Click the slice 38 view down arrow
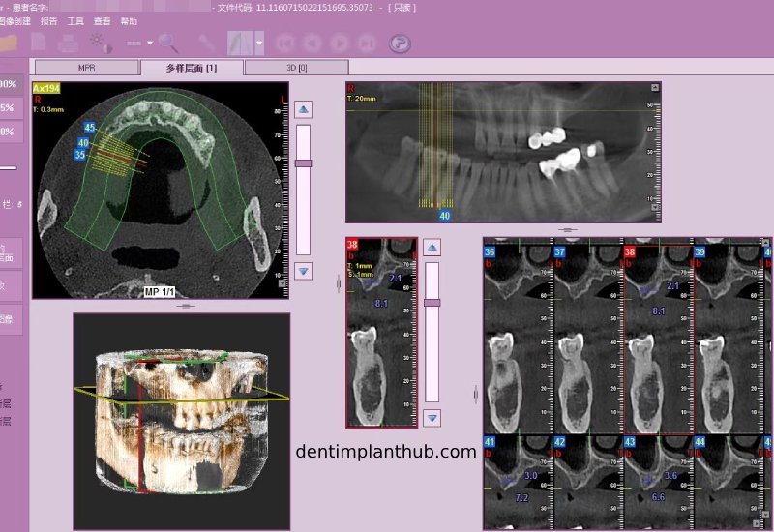 [432, 418]
